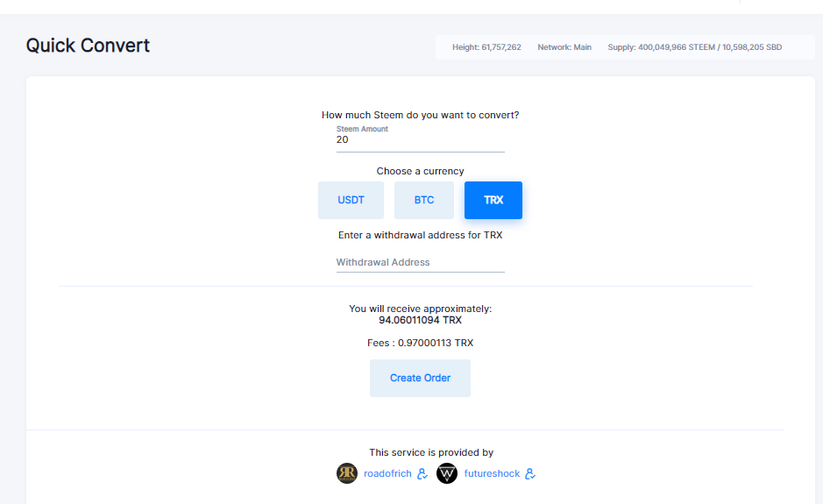The height and width of the screenshot is (504, 823).
Task: Select TRX as the currency
Action: [493, 200]
